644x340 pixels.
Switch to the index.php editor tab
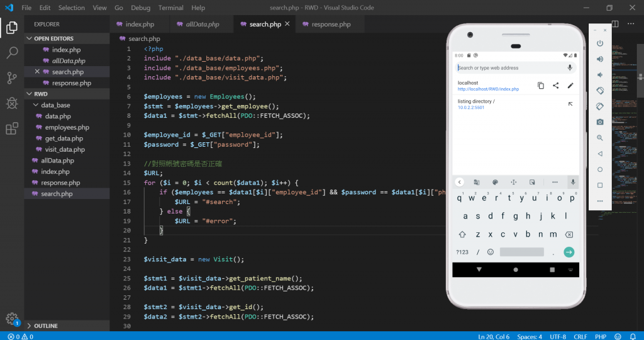pyautogui.click(x=140, y=25)
